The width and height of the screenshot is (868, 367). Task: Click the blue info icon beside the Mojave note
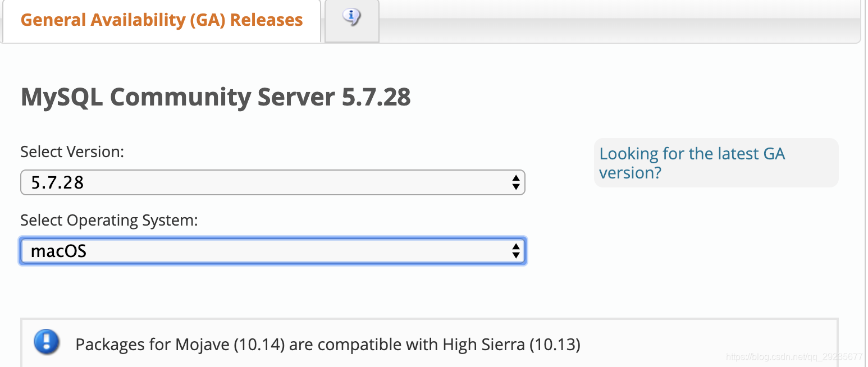point(46,342)
